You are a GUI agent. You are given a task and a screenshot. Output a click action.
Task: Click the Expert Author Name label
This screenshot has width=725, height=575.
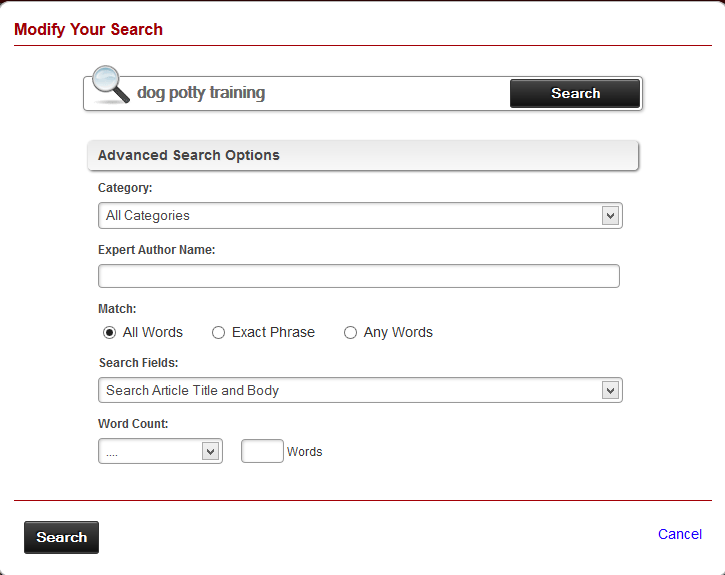(156, 249)
